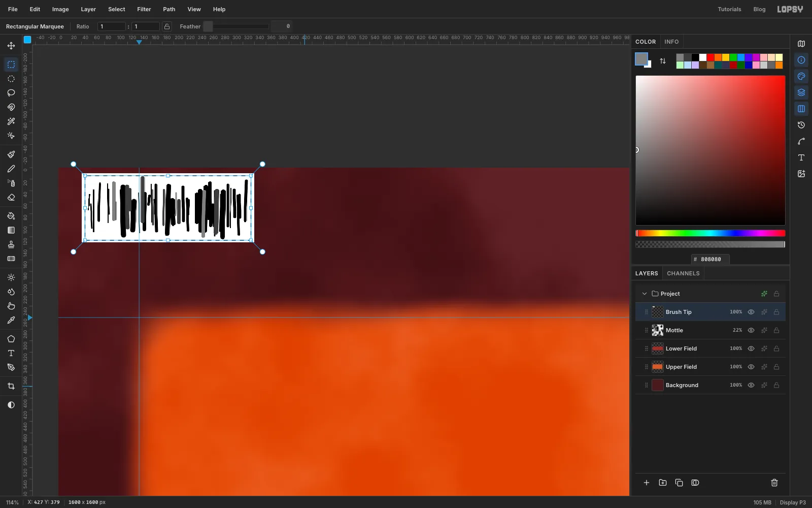Toggle the ratio lock icon

point(167,26)
